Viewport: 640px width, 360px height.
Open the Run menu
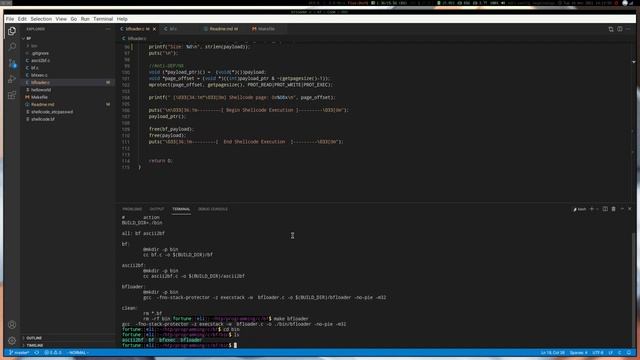pos(85,19)
